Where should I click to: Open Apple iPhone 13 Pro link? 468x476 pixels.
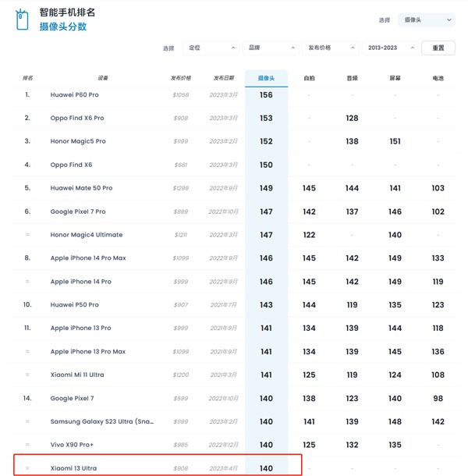click(81, 329)
